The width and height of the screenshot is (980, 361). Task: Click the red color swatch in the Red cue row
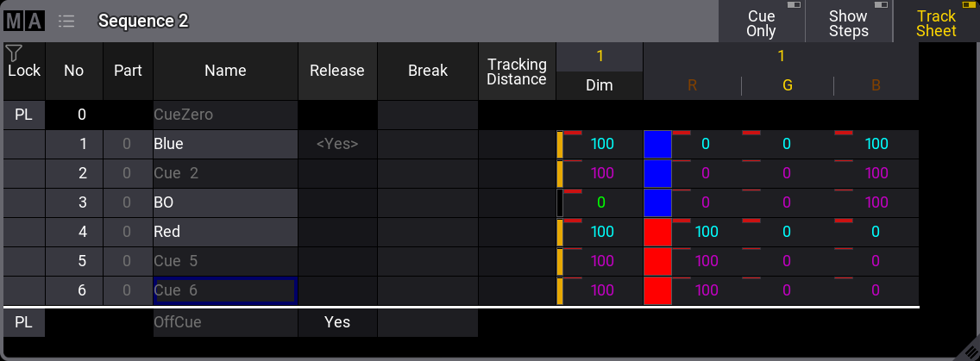(x=657, y=232)
